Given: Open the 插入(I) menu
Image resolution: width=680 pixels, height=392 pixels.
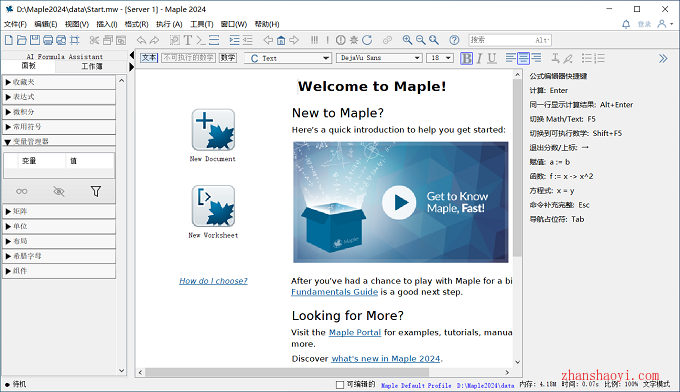Looking at the screenshot, I should click(x=107, y=24).
